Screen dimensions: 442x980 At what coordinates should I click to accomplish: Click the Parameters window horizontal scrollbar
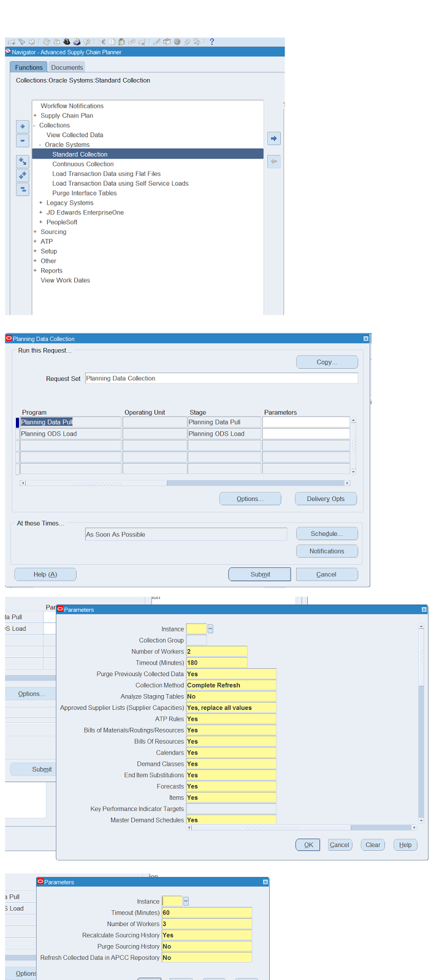pyautogui.click(x=302, y=827)
